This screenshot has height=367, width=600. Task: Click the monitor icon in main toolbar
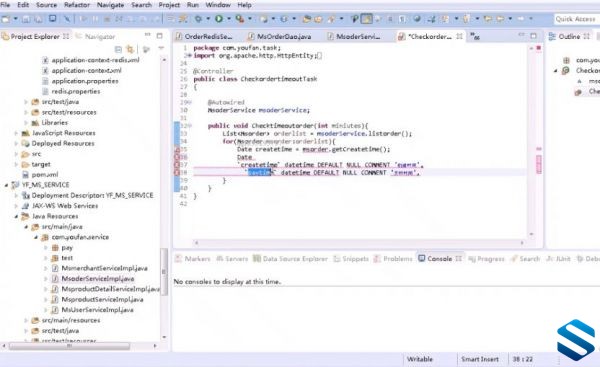pyautogui.click(x=52, y=19)
